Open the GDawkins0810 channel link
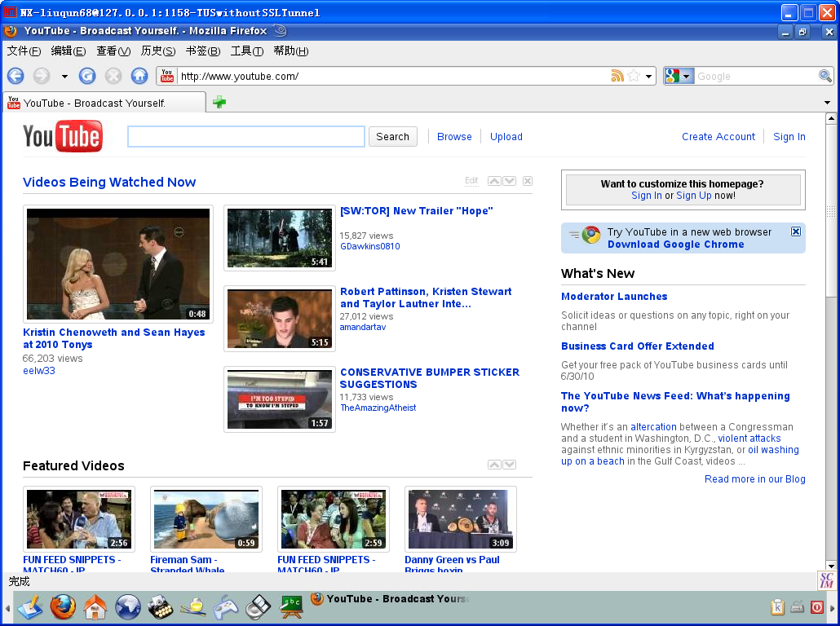 [x=370, y=246]
